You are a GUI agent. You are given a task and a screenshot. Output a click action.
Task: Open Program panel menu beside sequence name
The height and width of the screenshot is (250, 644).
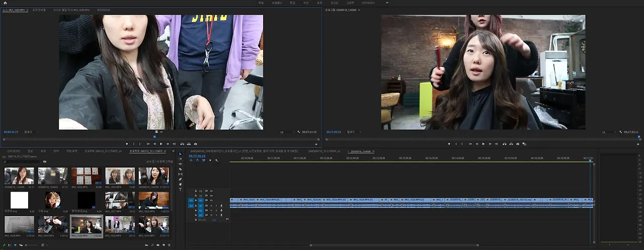coord(359,10)
